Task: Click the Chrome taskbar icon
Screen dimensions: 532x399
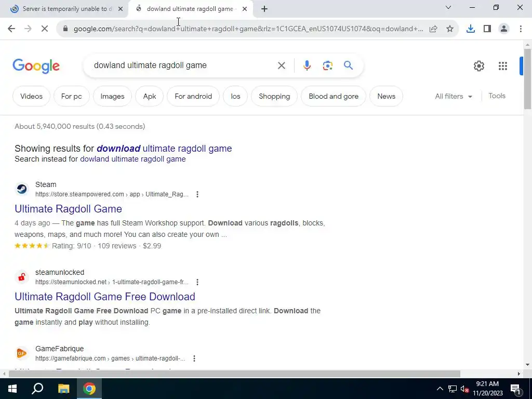Action: tap(89, 389)
